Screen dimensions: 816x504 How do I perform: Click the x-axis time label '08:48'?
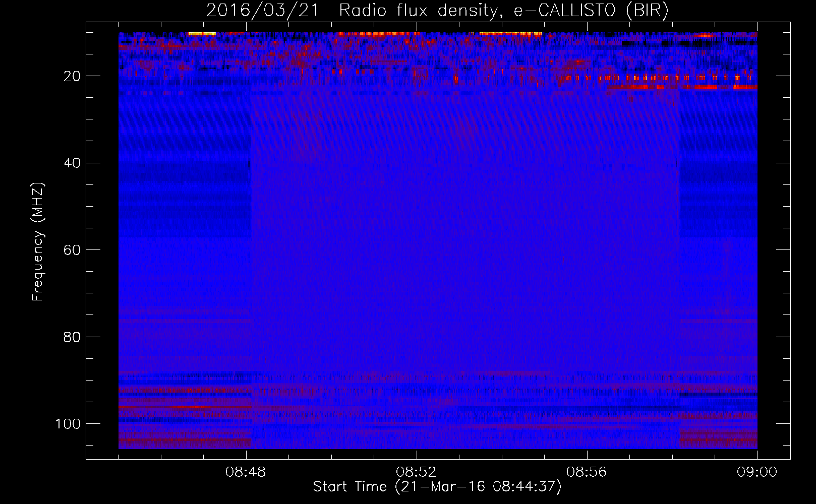[x=246, y=472]
